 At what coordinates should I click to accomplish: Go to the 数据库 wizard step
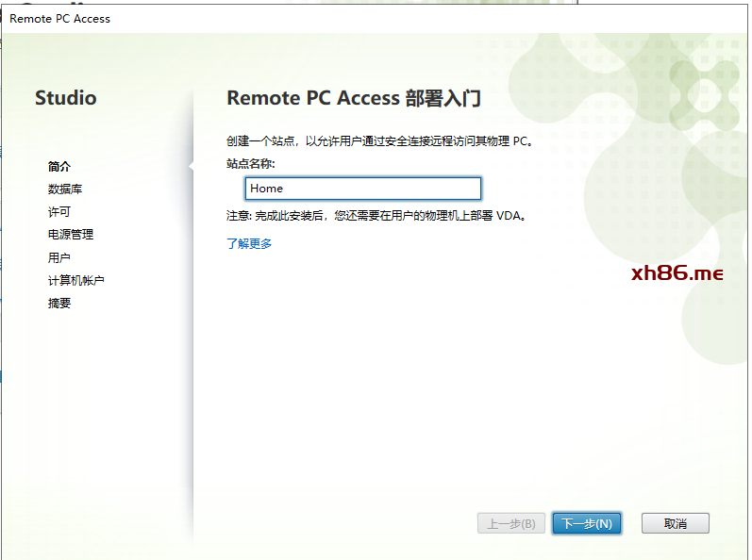click(65, 189)
